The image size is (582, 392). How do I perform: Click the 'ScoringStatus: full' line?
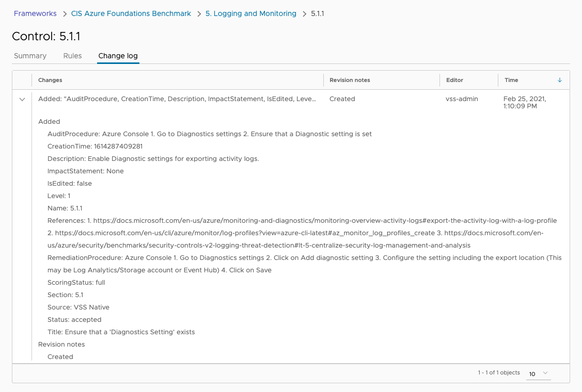point(76,282)
